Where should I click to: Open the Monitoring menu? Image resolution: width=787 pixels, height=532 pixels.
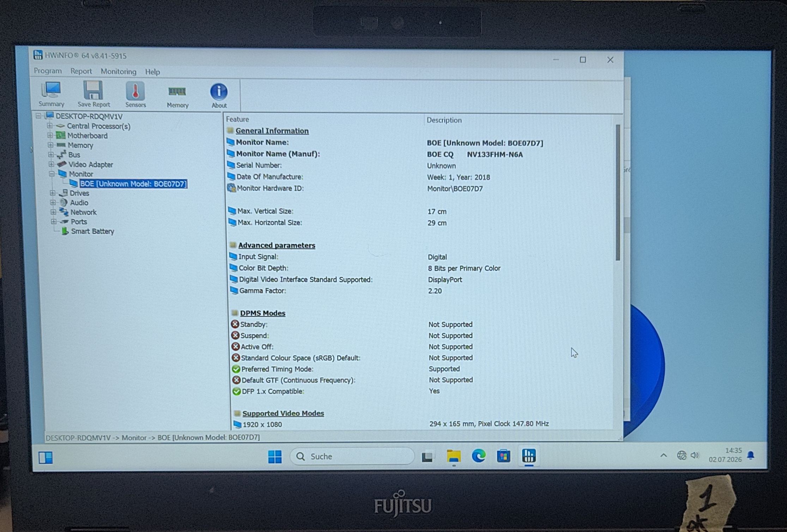point(119,71)
